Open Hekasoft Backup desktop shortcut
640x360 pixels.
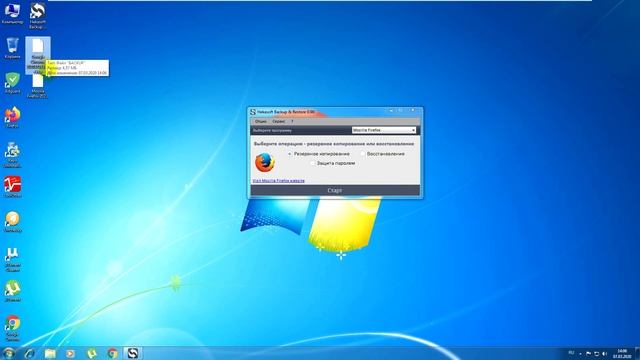point(38,16)
